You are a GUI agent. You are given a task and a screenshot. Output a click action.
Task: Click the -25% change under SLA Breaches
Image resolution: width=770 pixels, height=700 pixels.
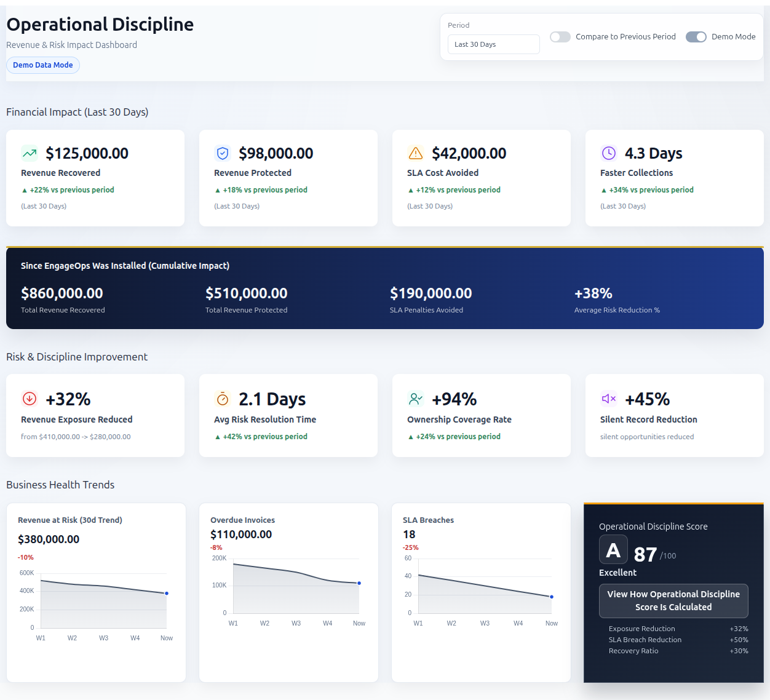pyautogui.click(x=411, y=547)
